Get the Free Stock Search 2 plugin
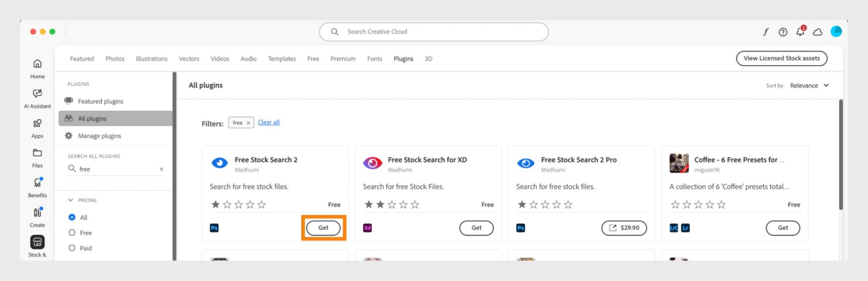 coord(323,228)
